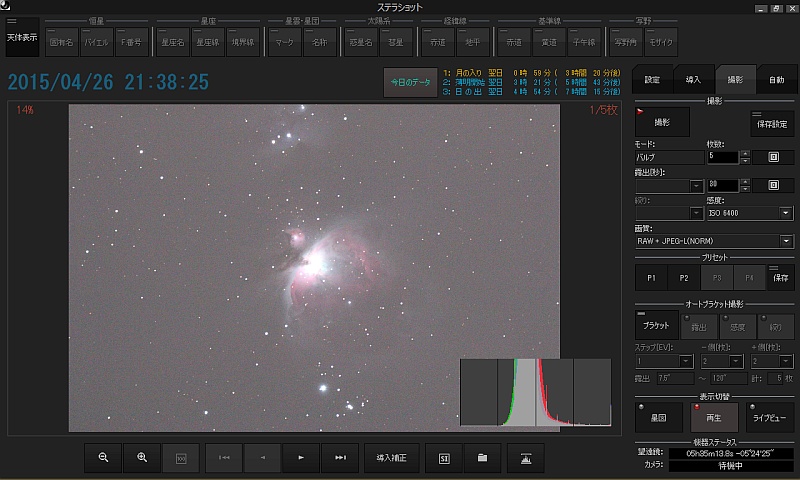Screen dimensions: 800x480
Task: Click the SI button below the image
Action: pyautogui.click(x=443, y=457)
